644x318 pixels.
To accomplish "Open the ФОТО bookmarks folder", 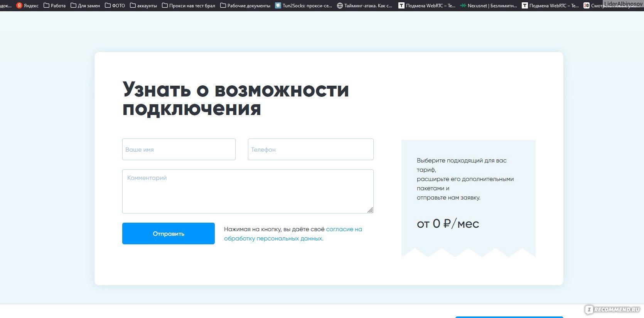I will [x=115, y=5].
